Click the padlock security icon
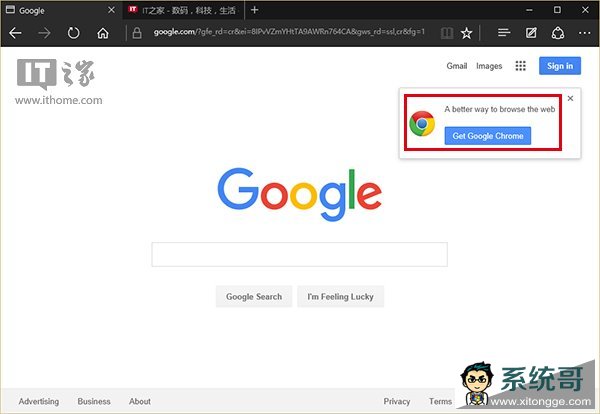 click(x=137, y=33)
